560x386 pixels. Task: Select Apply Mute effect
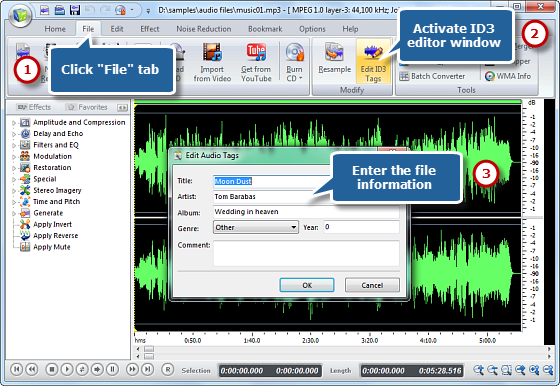pos(45,247)
